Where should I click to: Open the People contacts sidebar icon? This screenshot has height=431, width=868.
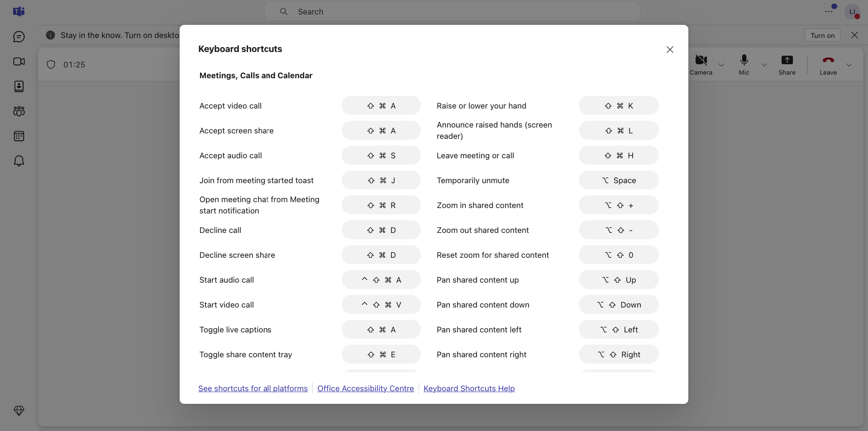pyautogui.click(x=19, y=86)
